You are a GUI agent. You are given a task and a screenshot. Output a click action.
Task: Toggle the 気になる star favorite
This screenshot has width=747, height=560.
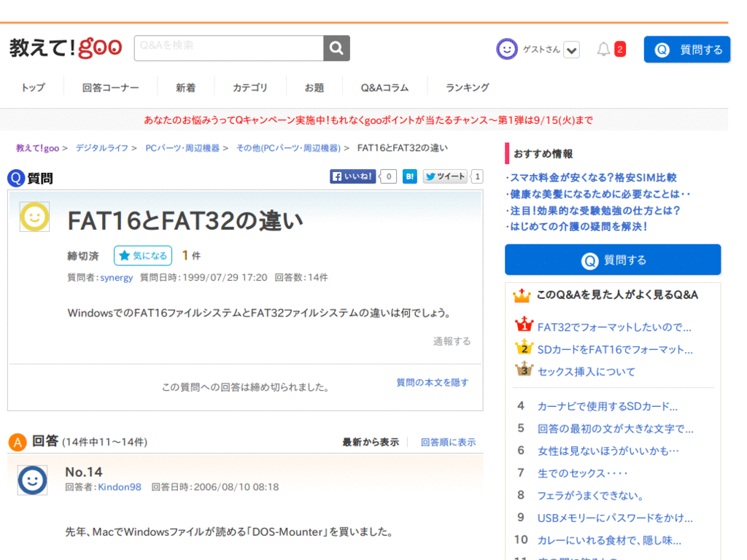coord(143,255)
